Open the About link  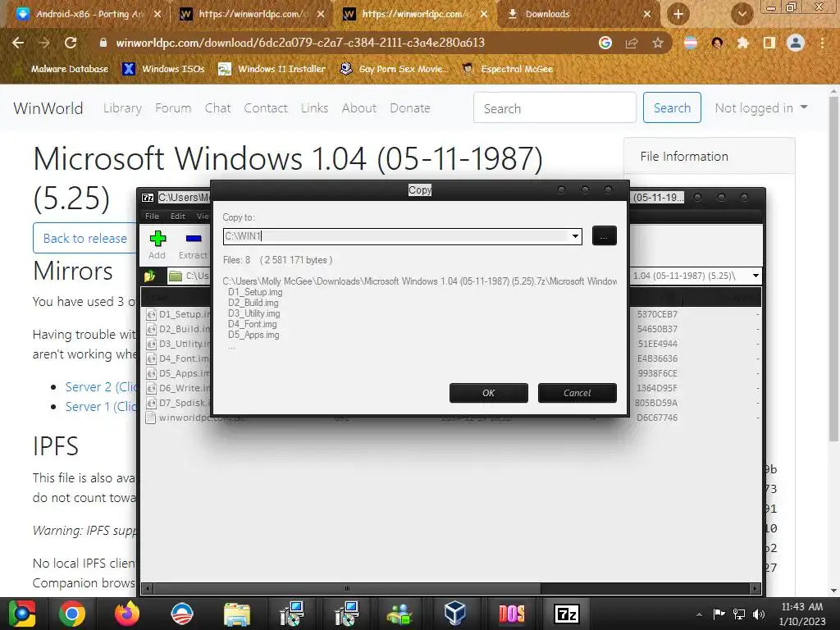click(x=359, y=108)
